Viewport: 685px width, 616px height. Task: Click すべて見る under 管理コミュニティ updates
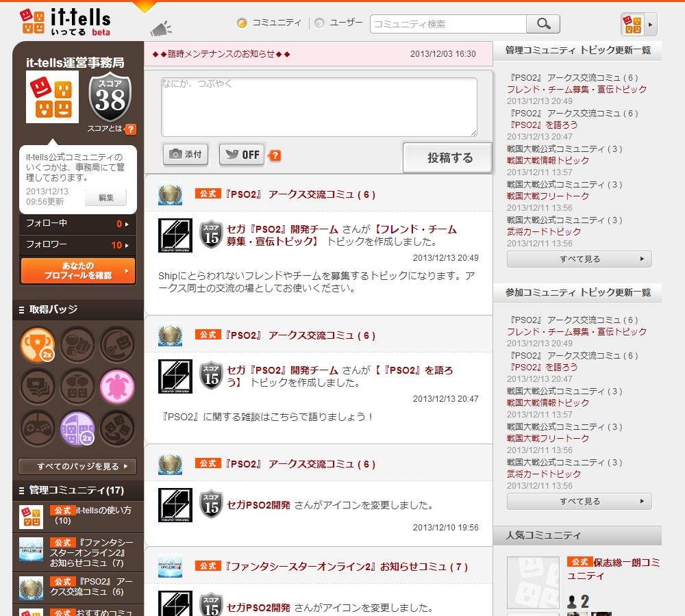coord(580,259)
